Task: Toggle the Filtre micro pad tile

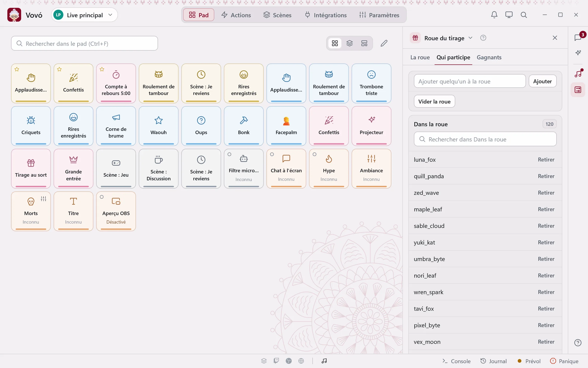Action: point(244,168)
